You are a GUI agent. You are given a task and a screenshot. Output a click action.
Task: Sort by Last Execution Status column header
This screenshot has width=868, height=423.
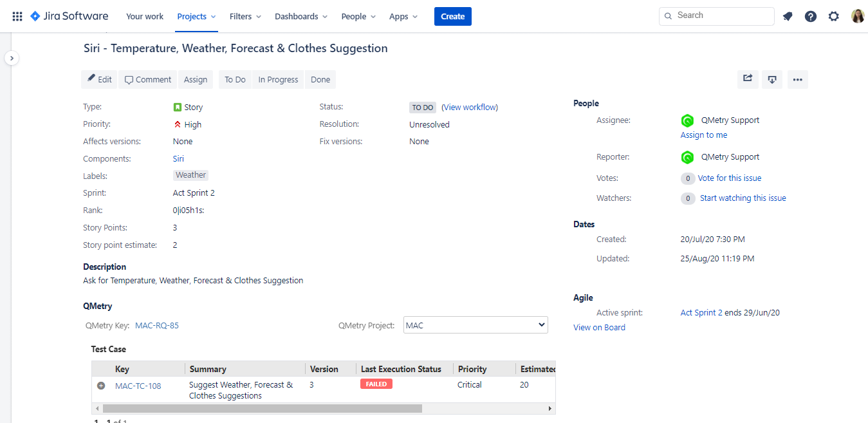(401, 370)
